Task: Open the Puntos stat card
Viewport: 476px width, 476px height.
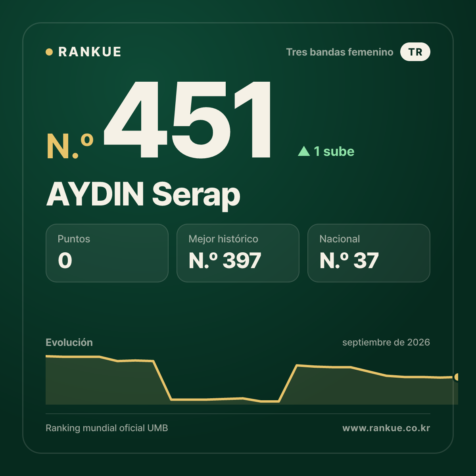Action: tap(107, 253)
